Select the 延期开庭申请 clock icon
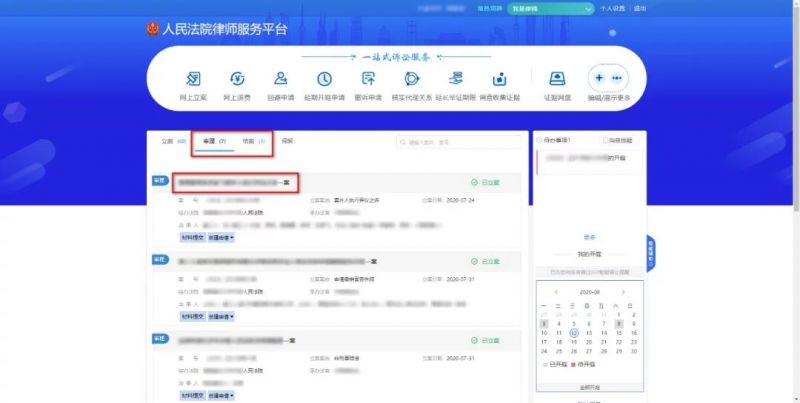Screen dimensions: 800x403 [325, 79]
